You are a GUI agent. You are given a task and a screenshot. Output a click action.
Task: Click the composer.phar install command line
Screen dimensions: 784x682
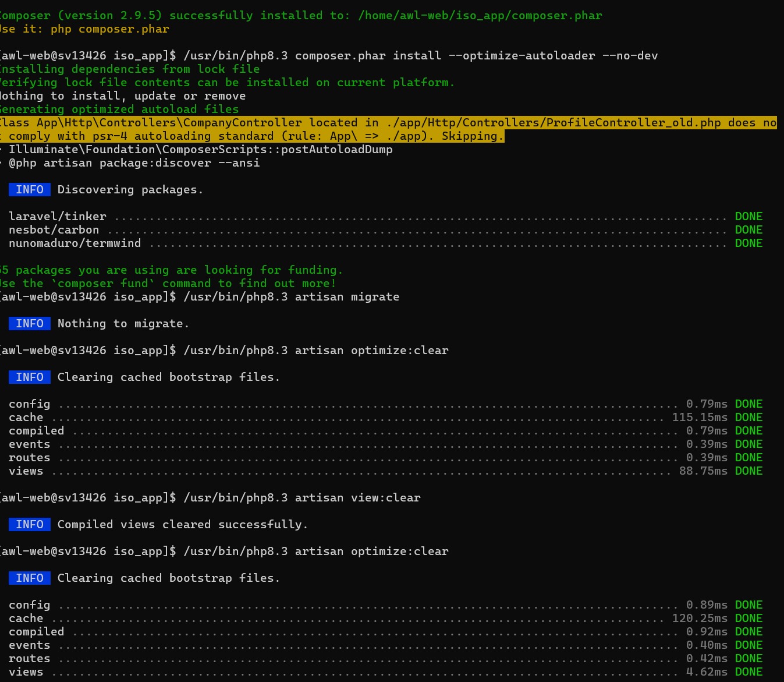[x=420, y=56]
